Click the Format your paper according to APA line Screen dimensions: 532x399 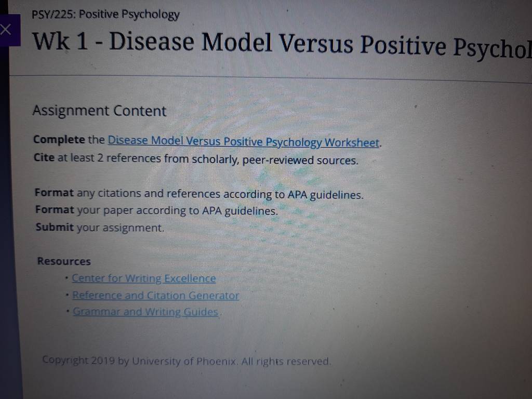click(156, 210)
